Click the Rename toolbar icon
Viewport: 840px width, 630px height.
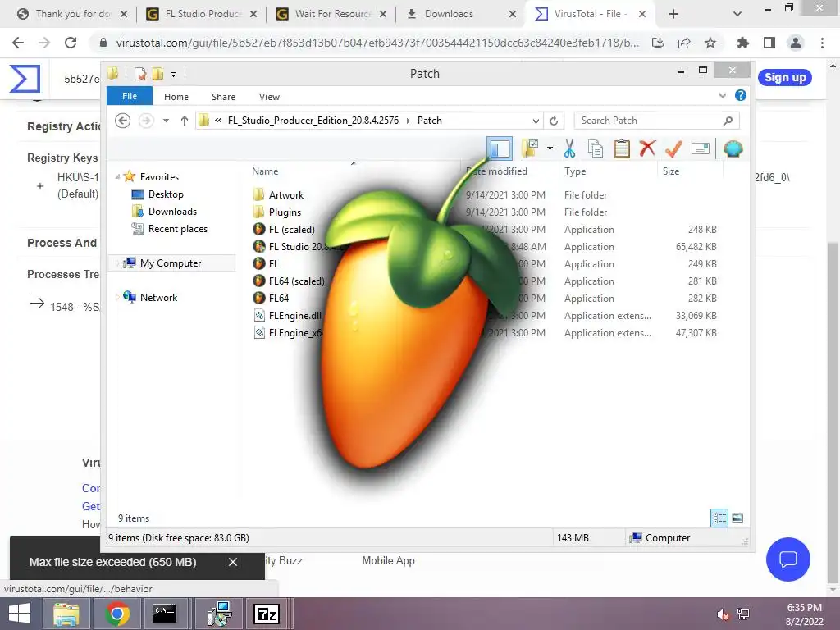[701, 148]
